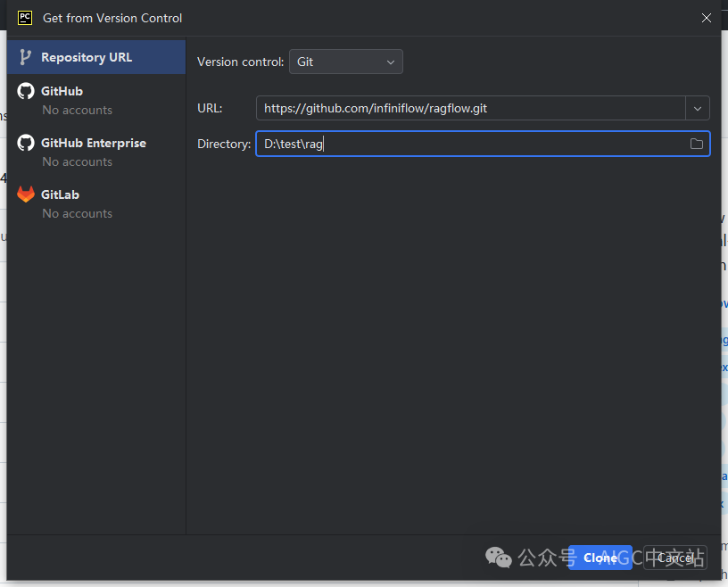Close the Get from Version Control dialog
728x587 pixels.
click(707, 18)
